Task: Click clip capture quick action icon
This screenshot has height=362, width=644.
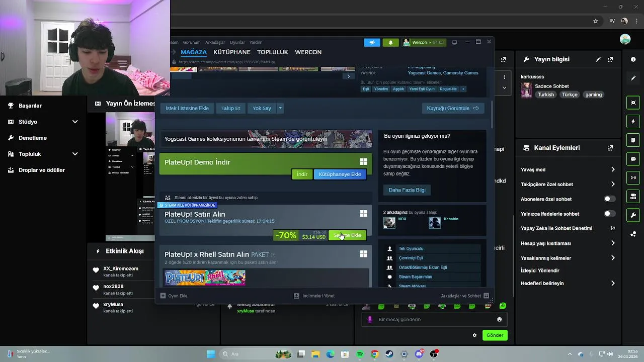Action: pos(633,103)
